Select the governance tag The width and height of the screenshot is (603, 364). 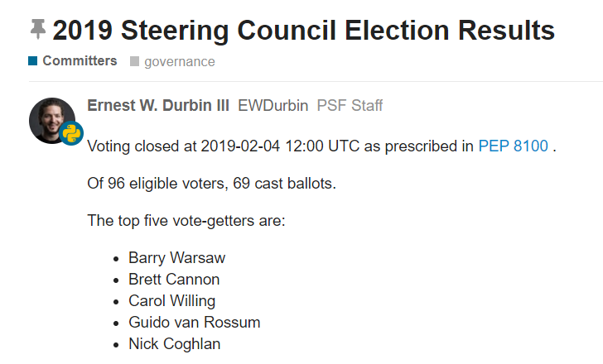tap(179, 61)
